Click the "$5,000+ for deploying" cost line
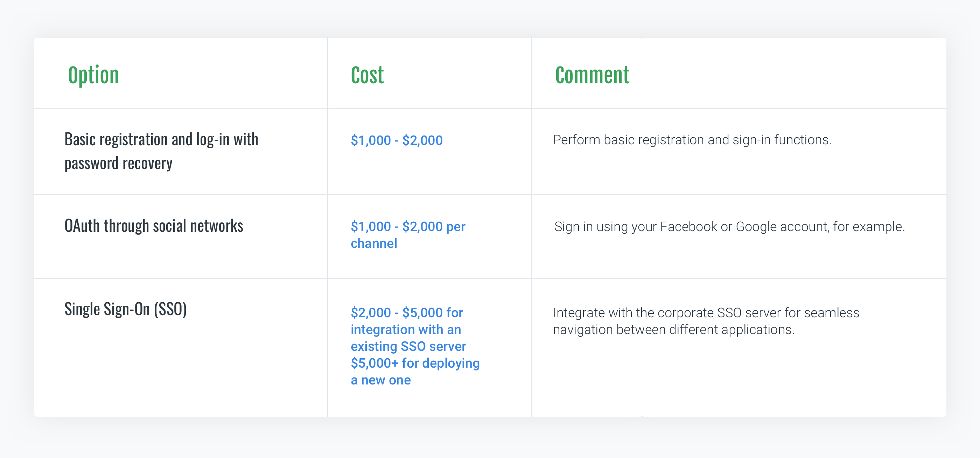This screenshot has width=980, height=458. click(415, 363)
